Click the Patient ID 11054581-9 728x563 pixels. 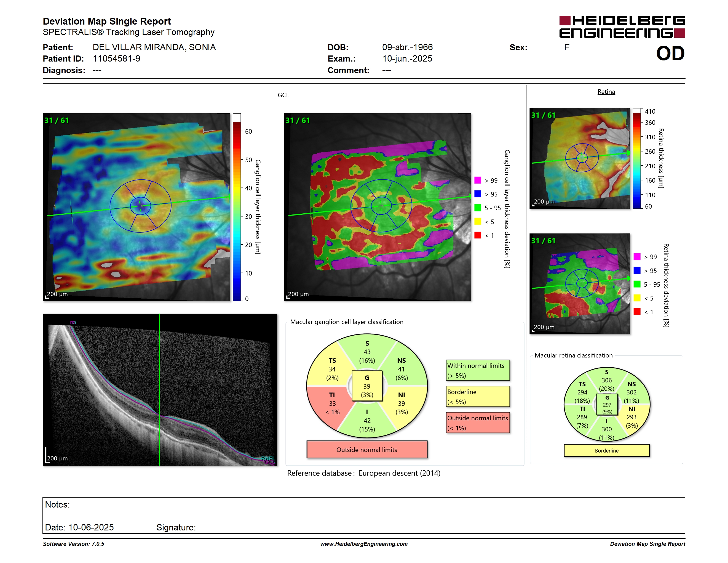116,59
